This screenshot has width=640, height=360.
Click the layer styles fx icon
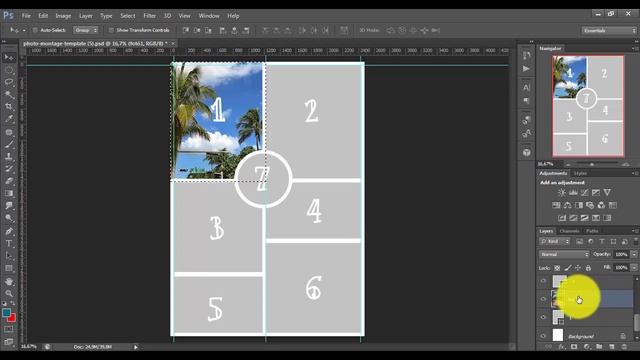pos(562,347)
